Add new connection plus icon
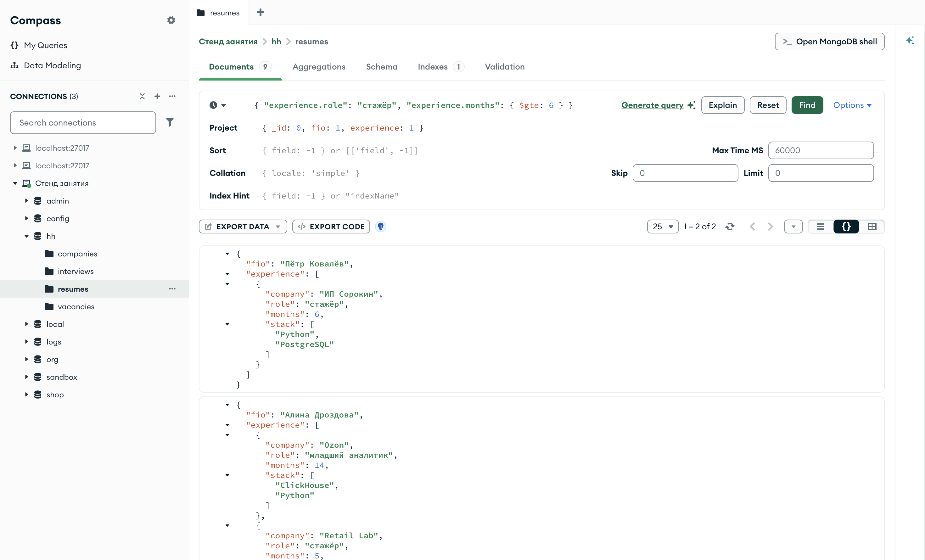 coord(157,97)
